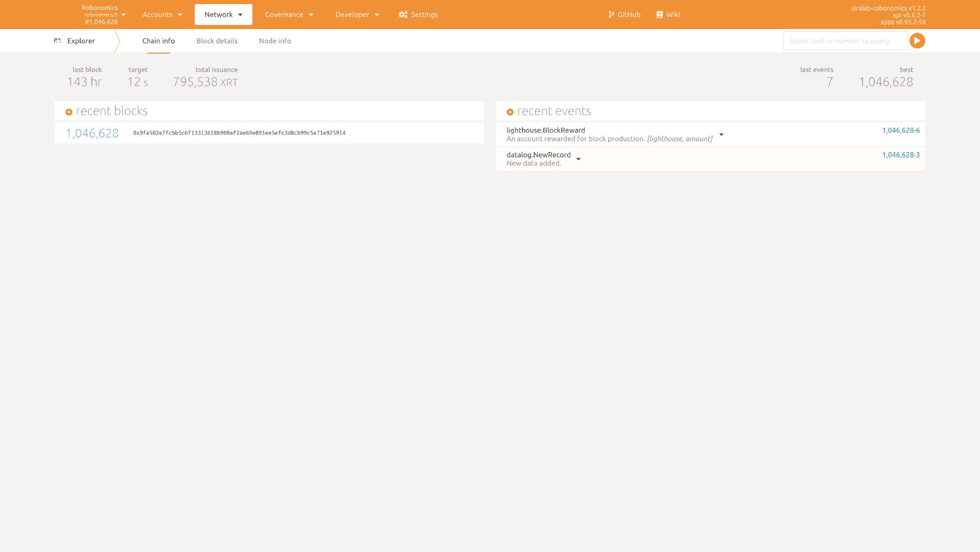The height and width of the screenshot is (552, 980).
Task: Click the Settings gears icon
Action: 403,15
